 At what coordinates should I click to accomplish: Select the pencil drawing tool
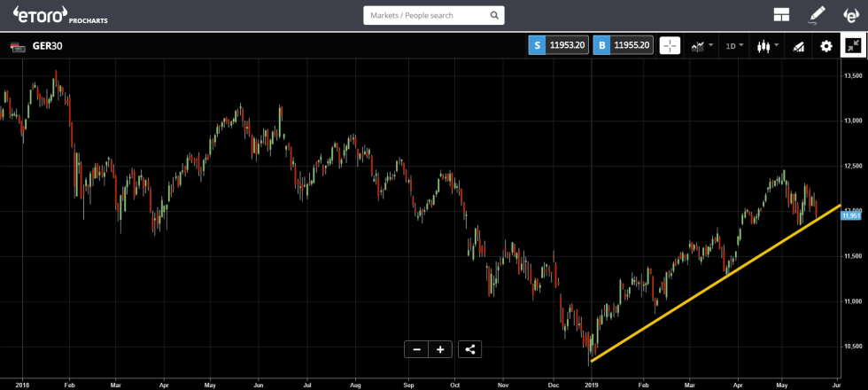817,15
